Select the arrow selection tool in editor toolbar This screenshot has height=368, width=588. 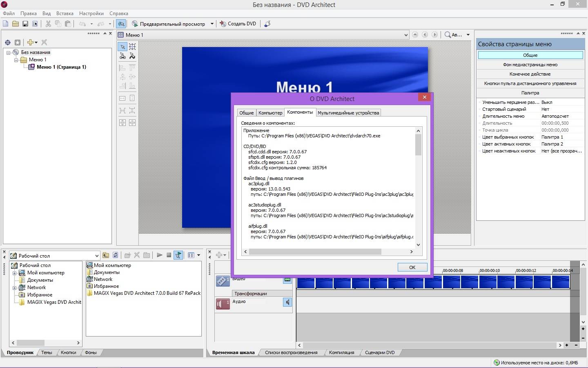pos(122,47)
